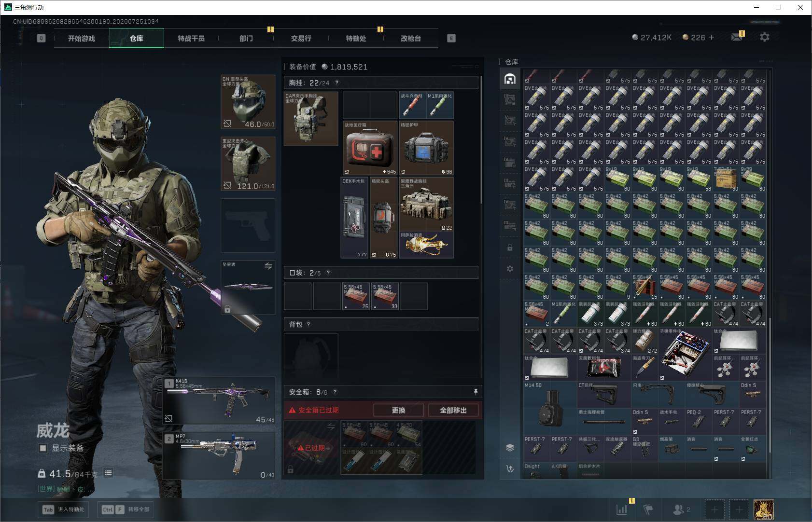Image resolution: width=812 pixels, height=522 pixels.
Task: Select the DEK手术包 surgery kit
Action: click(x=355, y=218)
